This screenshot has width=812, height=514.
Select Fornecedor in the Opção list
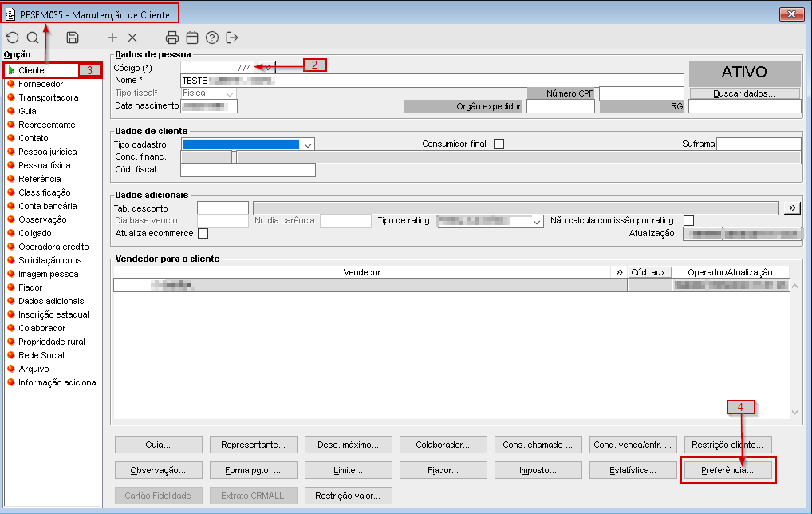41,84
